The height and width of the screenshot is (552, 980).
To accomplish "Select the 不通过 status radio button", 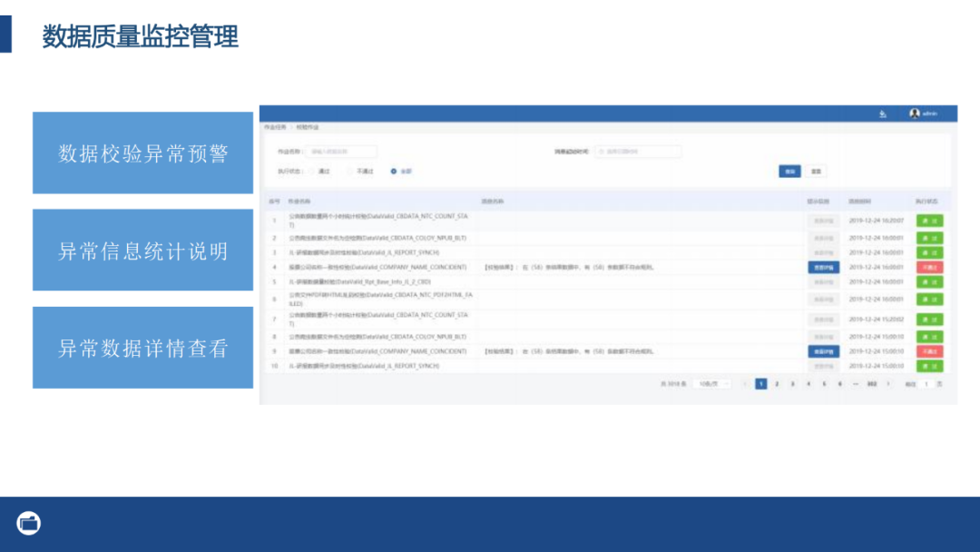I will coord(350,172).
